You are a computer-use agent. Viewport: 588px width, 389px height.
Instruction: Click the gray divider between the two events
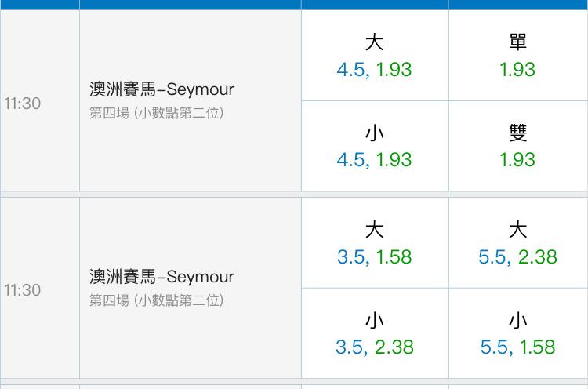point(294,194)
